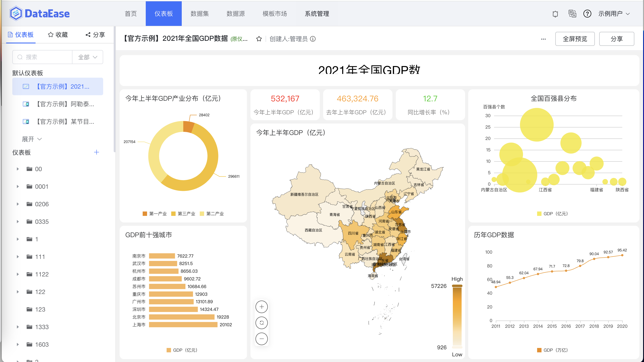Click the 463,324.76 last-year GDP value
The image size is (644, 362).
(358, 99)
